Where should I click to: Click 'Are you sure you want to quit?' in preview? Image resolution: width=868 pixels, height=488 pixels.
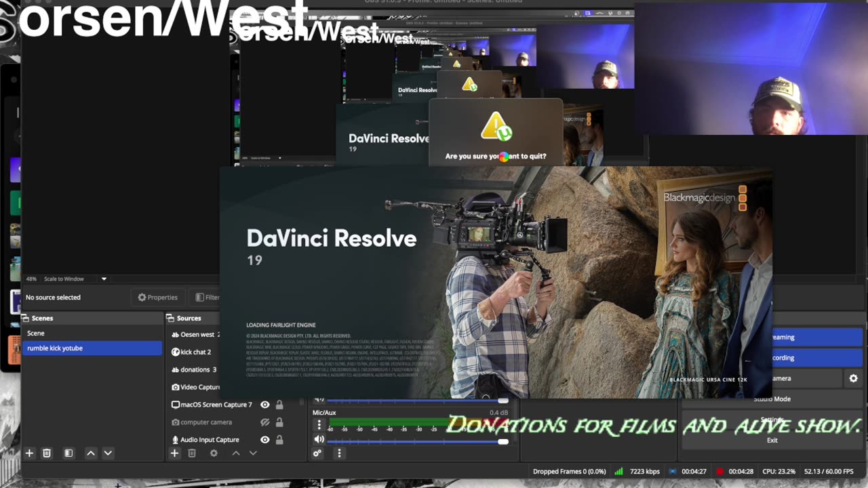(496, 156)
